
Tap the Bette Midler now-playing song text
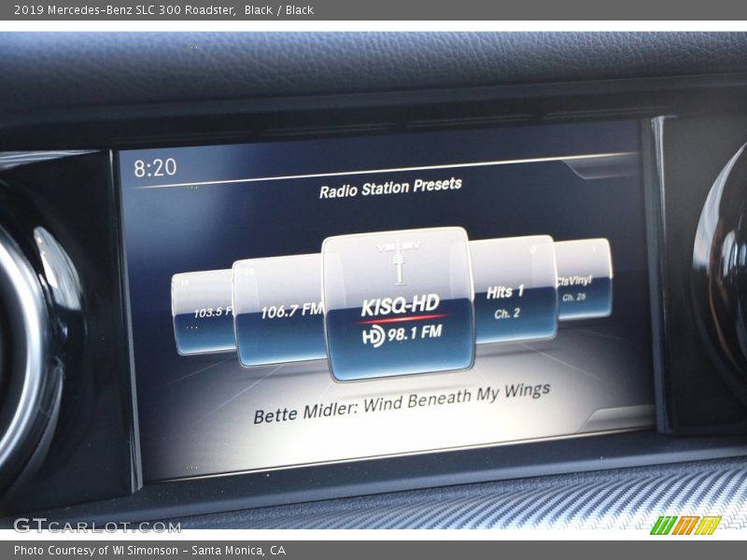coord(402,403)
